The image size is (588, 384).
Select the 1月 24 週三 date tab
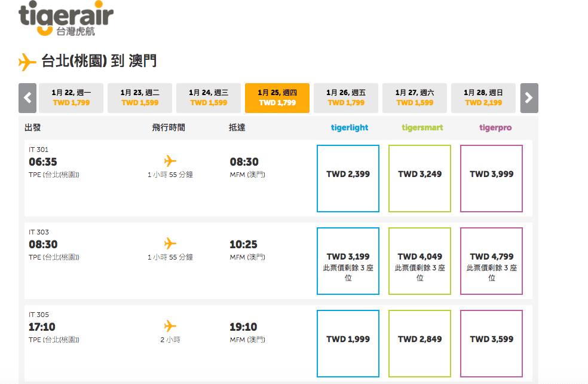pos(209,98)
